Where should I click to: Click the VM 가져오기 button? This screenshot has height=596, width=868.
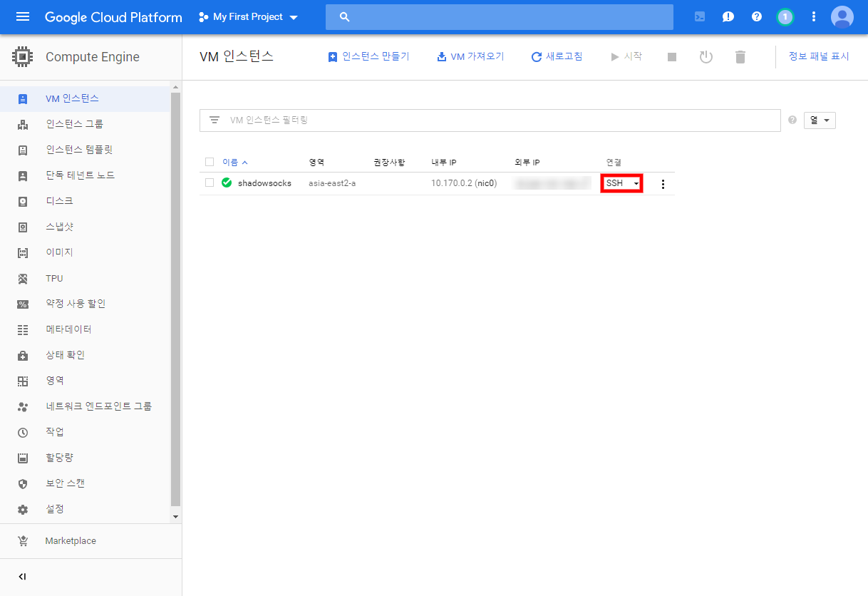(470, 56)
